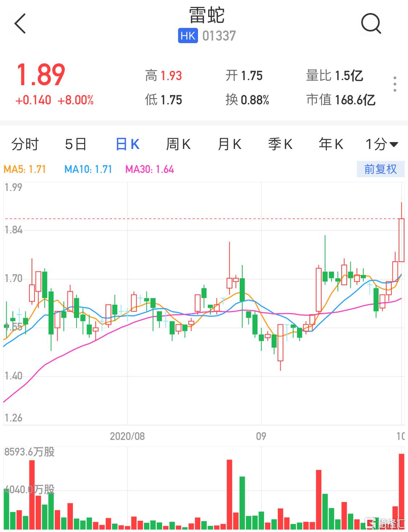The image size is (408, 532).
Task: Select the 5日 chart tab
Action: tap(75, 144)
